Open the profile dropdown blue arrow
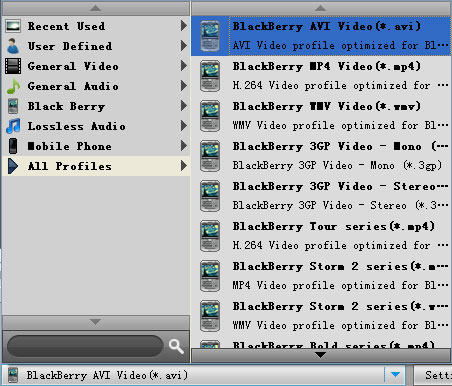 (395, 375)
